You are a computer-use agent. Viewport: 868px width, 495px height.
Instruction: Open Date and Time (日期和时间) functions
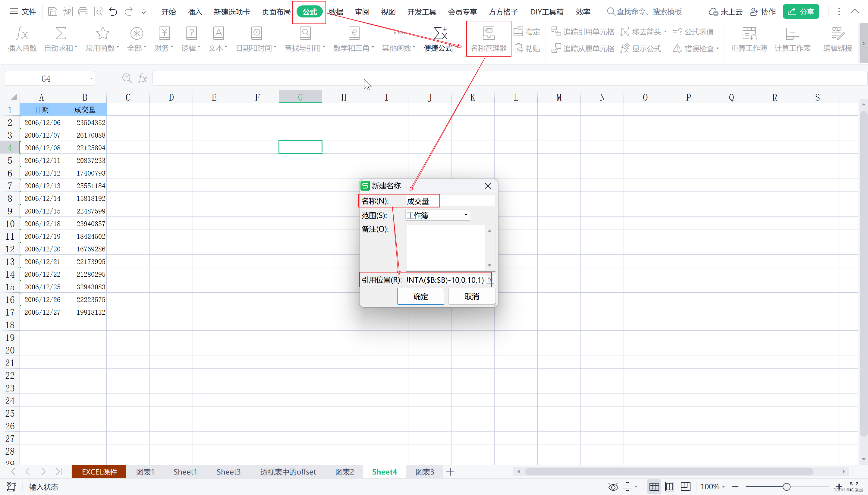256,39
